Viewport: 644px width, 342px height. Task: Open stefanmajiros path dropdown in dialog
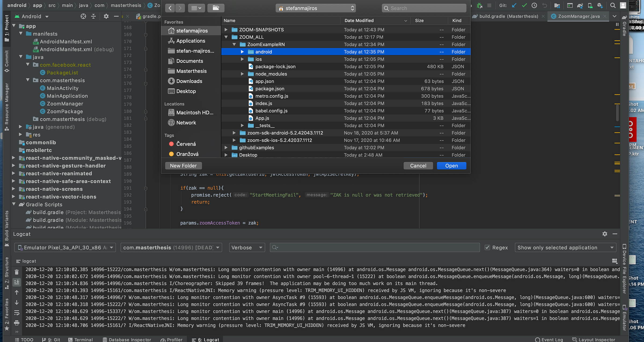point(316,8)
